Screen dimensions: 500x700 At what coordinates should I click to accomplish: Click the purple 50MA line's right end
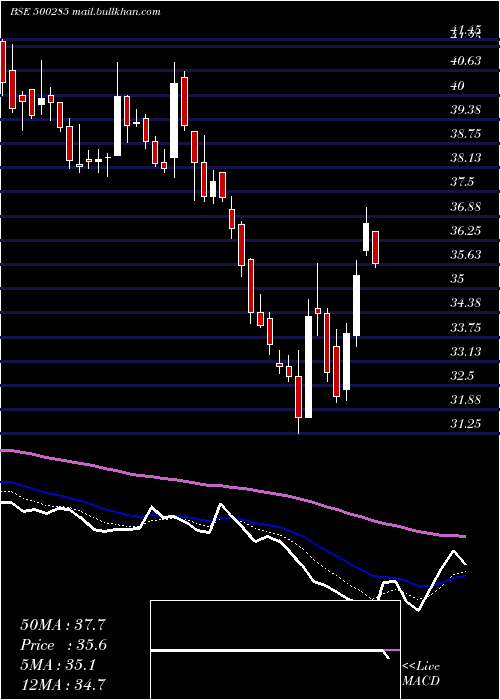tap(462, 536)
